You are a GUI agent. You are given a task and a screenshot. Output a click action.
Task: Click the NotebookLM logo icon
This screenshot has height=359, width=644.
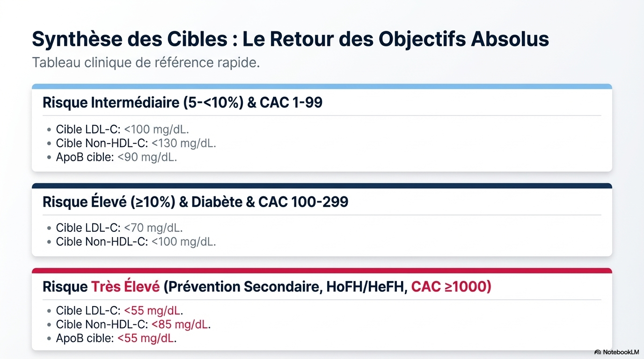click(x=598, y=352)
